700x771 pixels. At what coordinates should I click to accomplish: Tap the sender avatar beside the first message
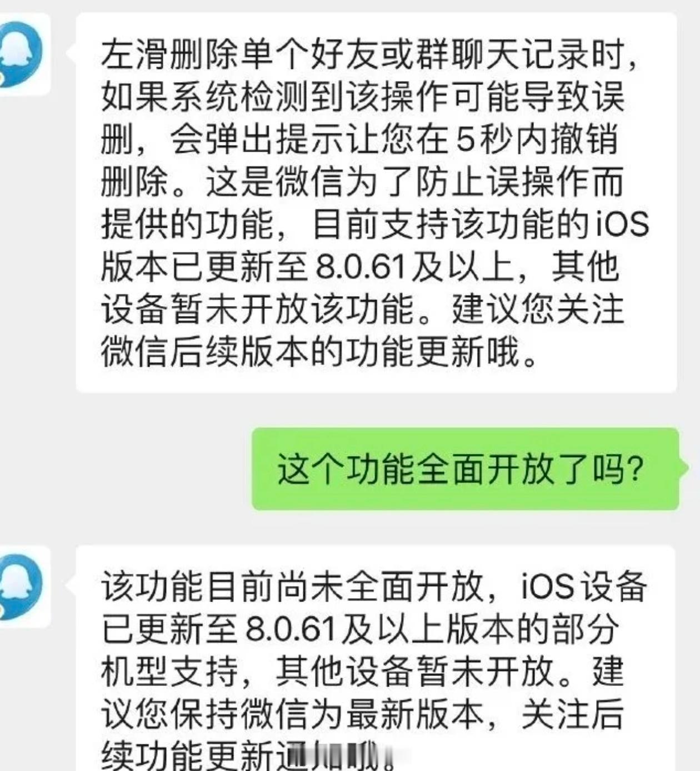click(x=23, y=54)
